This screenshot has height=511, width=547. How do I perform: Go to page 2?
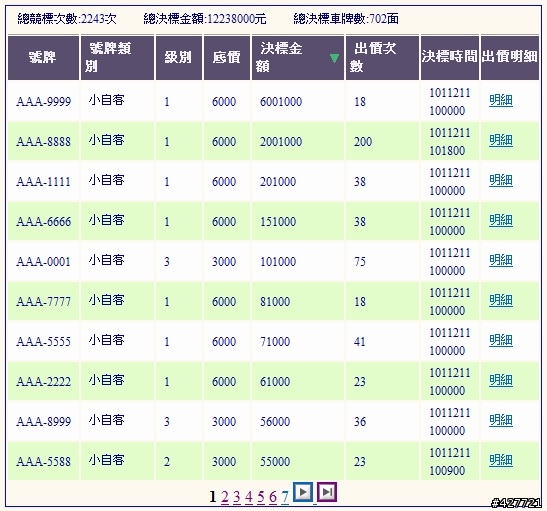click(x=225, y=496)
